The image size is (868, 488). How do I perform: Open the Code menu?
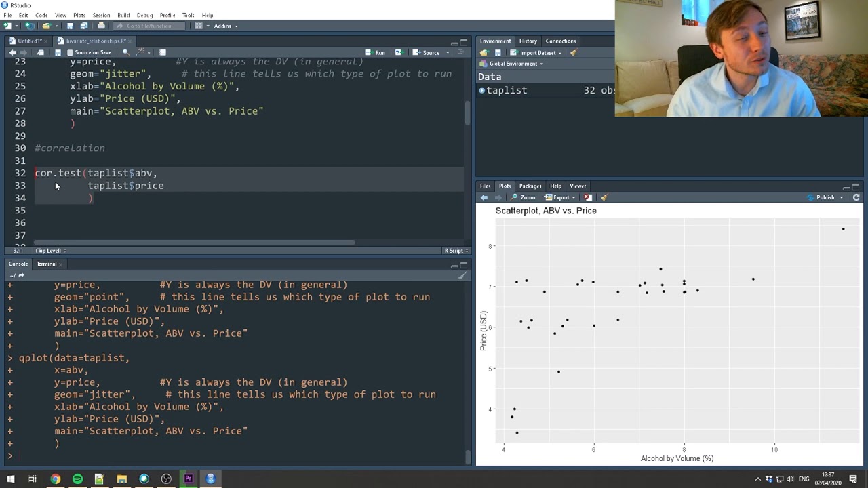point(41,15)
